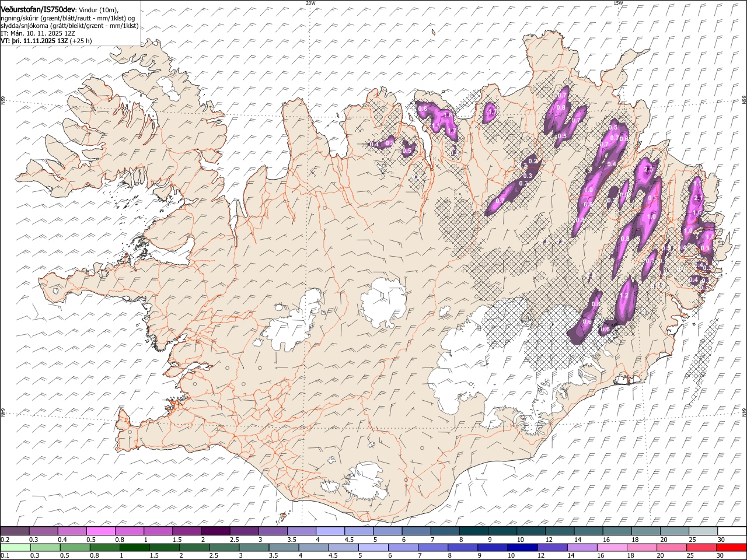Select the bottom-row legend swatch starting at 4

pyautogui.click(x=313, y=547)
